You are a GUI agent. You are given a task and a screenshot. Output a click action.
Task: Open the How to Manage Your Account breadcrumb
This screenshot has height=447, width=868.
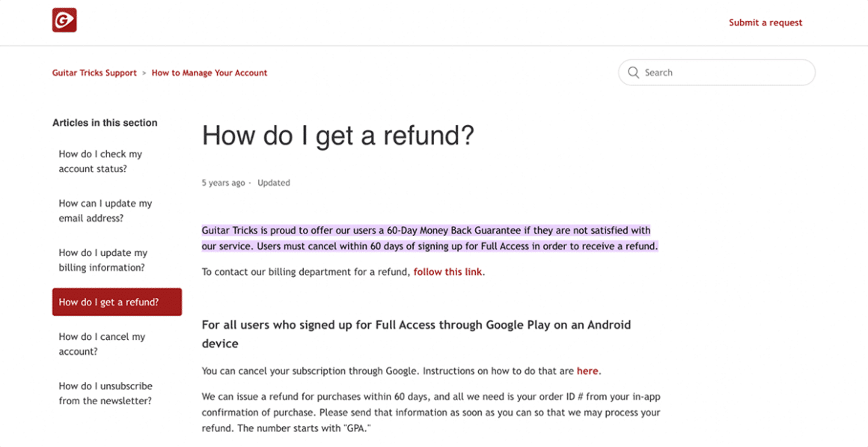click(x=209, y=73)
